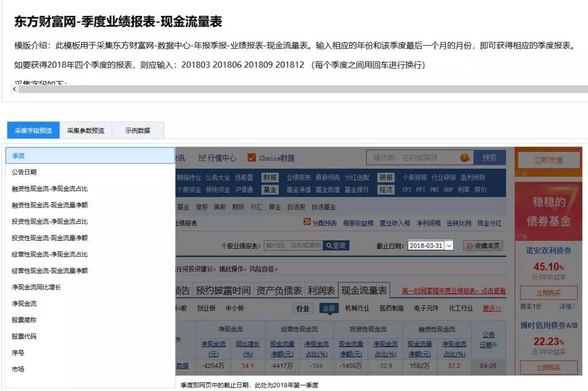
Task: Click the horizontal scrollbar track under description
Action: click(x=303, y=89)
